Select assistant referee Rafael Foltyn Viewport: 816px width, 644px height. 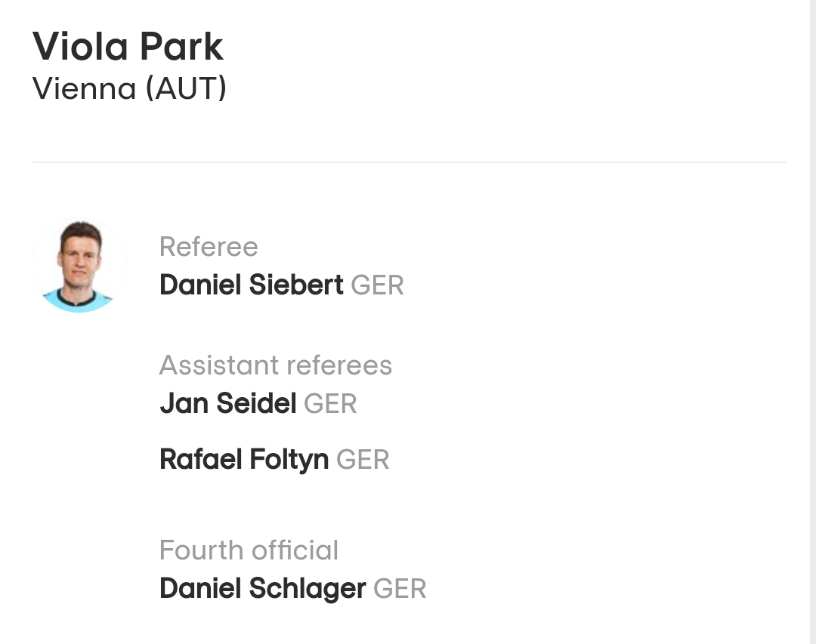[244, 460]
